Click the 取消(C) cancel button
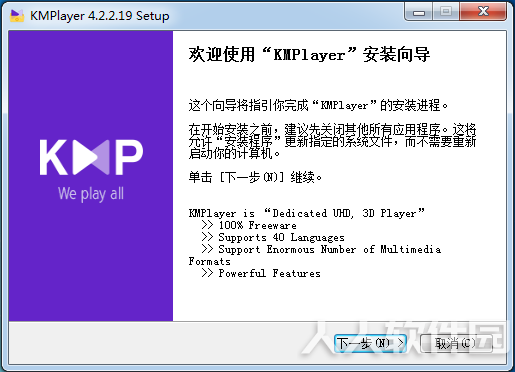The width and height of the screenshot is (515, 372). 456,343
